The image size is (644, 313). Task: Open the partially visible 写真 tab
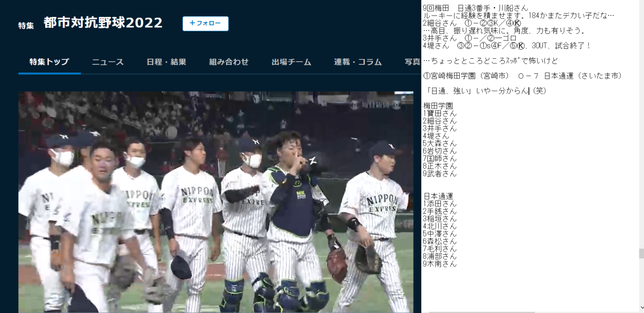[412, 62]
